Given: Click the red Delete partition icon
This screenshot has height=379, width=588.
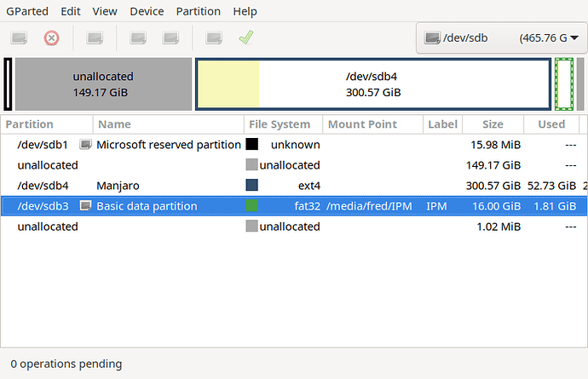Looking at the screenshot, I should point(51,37).
